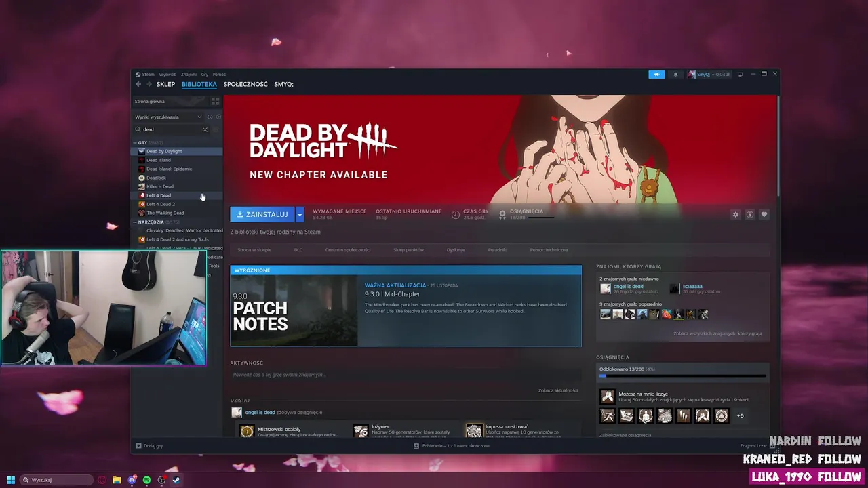Open Wyświetl menu

[167, 75]
